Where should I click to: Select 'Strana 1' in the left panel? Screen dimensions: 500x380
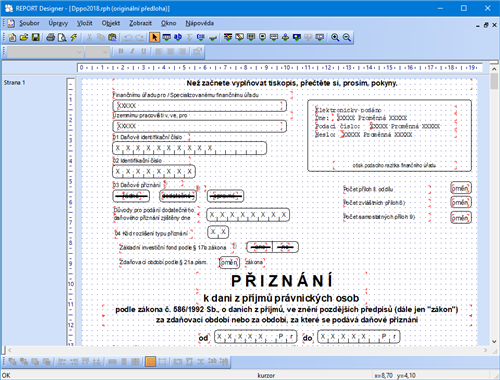14,82
